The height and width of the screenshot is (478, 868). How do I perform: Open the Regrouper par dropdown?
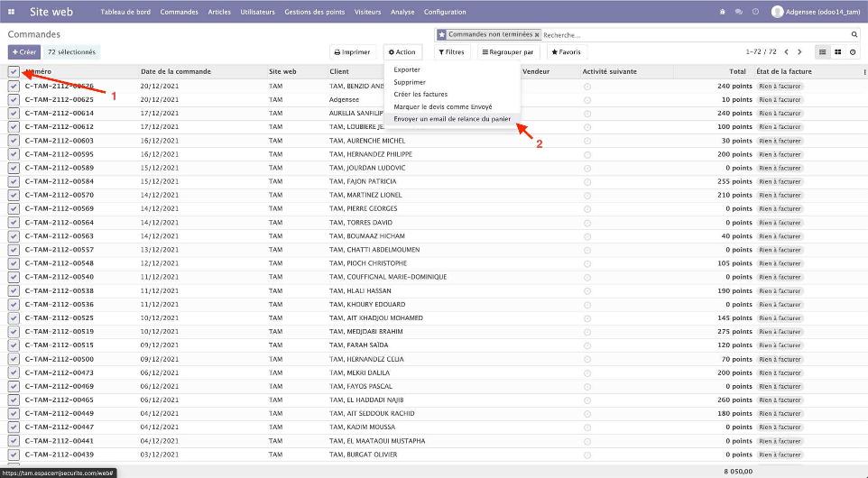508,52
